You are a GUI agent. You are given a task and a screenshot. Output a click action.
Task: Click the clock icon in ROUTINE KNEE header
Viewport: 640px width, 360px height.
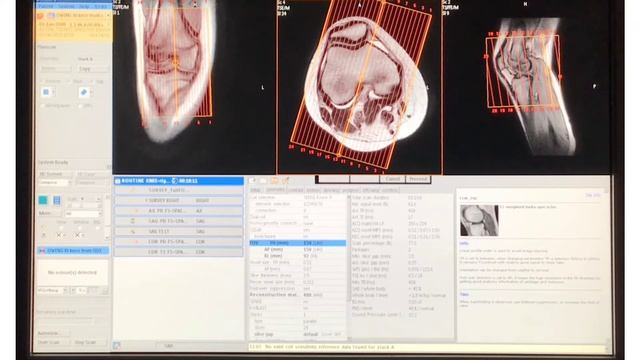[x=174, y=181]
